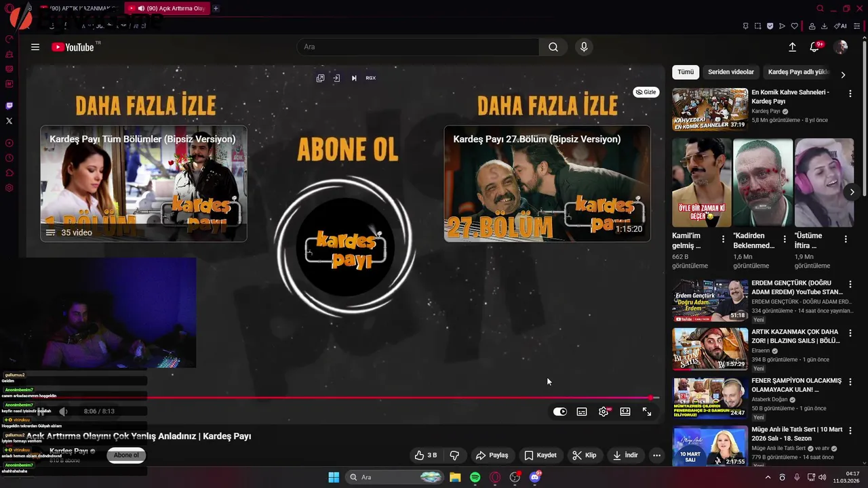Open the player settings gear
This screenshot has height=488, width=868.
tap(604, 411)
